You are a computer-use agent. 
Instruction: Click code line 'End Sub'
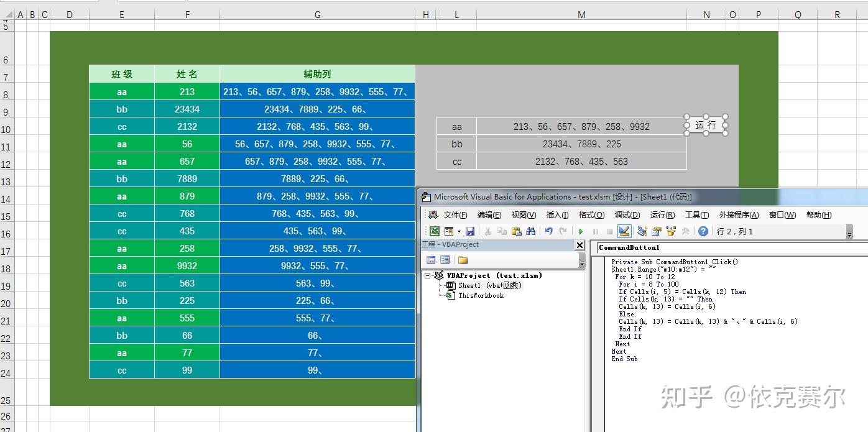click(x=624, y=359)
